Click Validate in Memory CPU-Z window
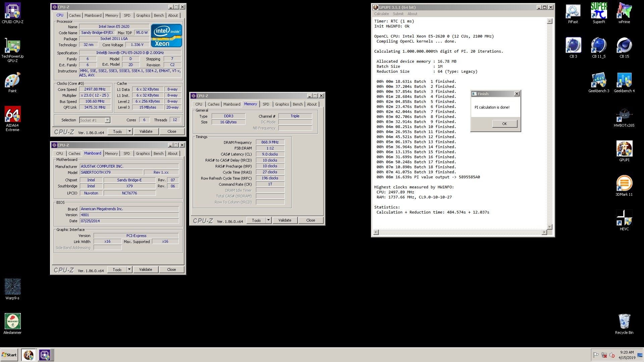 point(285,220)
